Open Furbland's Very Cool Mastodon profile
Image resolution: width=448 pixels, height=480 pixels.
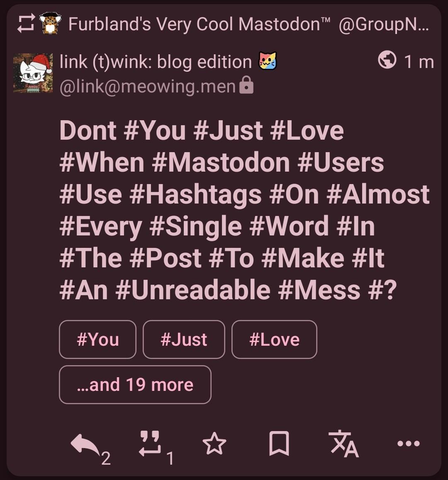coord(200,24)
